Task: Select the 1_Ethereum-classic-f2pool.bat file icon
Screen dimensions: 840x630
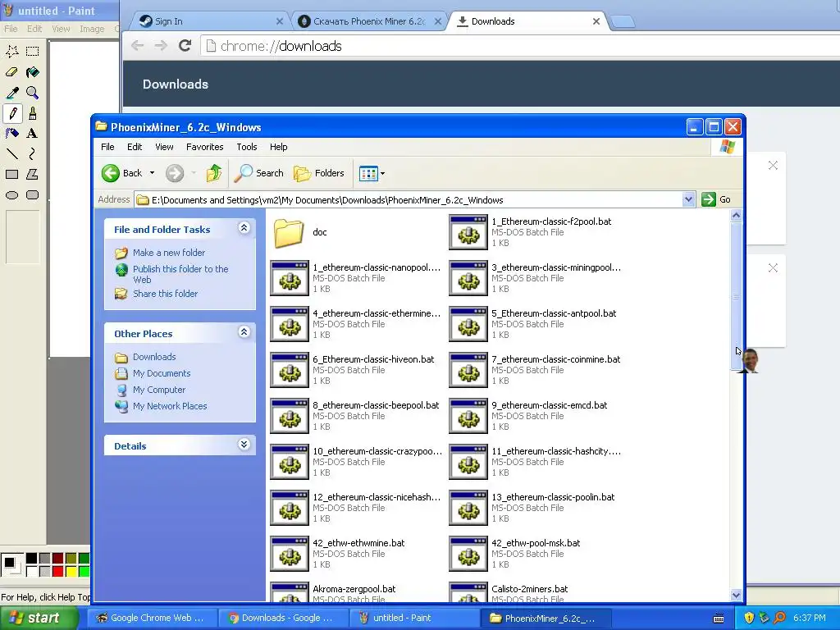Action: pyautogui.click(x=468, y=232)
